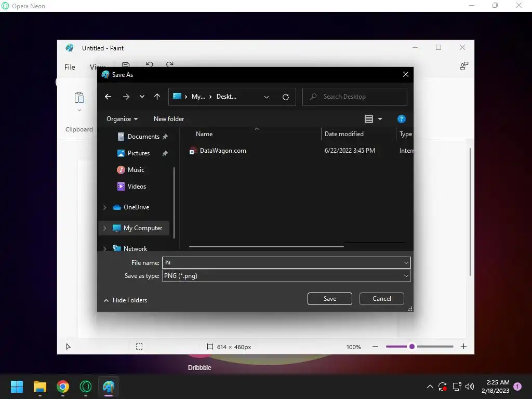Go up one folder level

click(157, 97)
